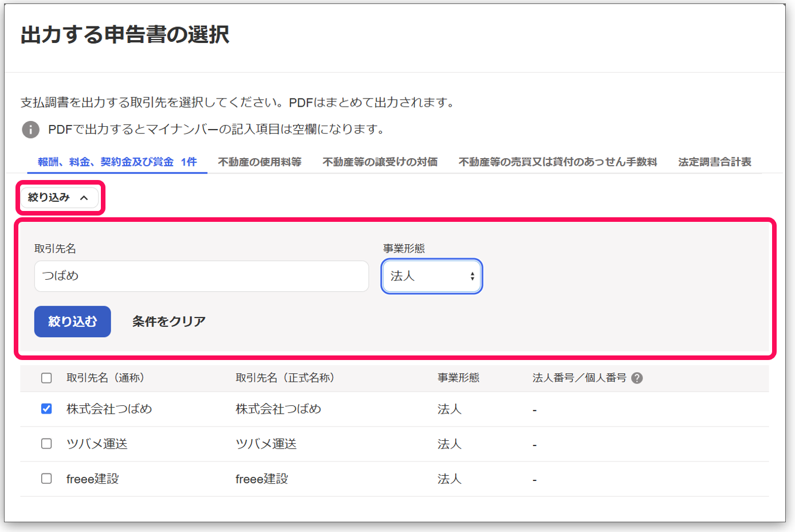795x532 pixels.
Task: Click the 法人番号／個人番号 column header
Action: [x=579, y=378]
